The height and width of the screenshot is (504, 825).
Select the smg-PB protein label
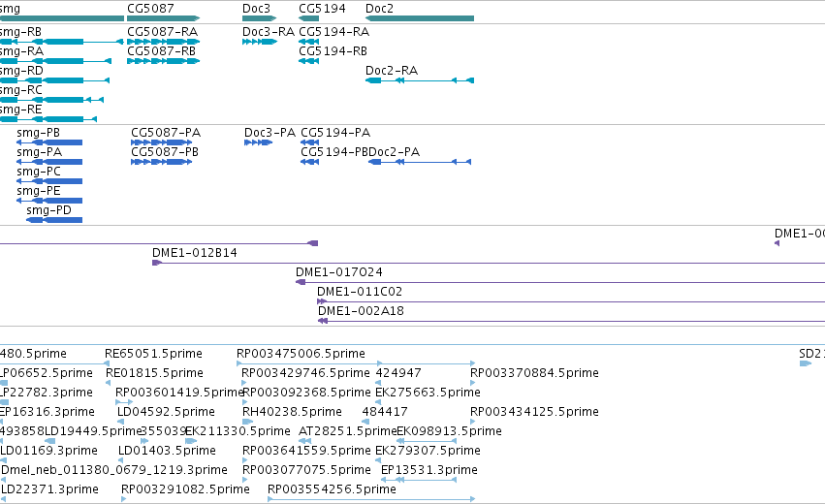[39, 133]
